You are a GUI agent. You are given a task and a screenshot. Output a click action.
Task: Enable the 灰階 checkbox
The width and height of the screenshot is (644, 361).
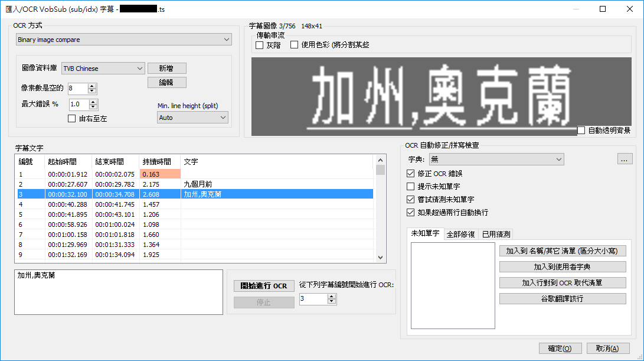[x=260, y=45]
